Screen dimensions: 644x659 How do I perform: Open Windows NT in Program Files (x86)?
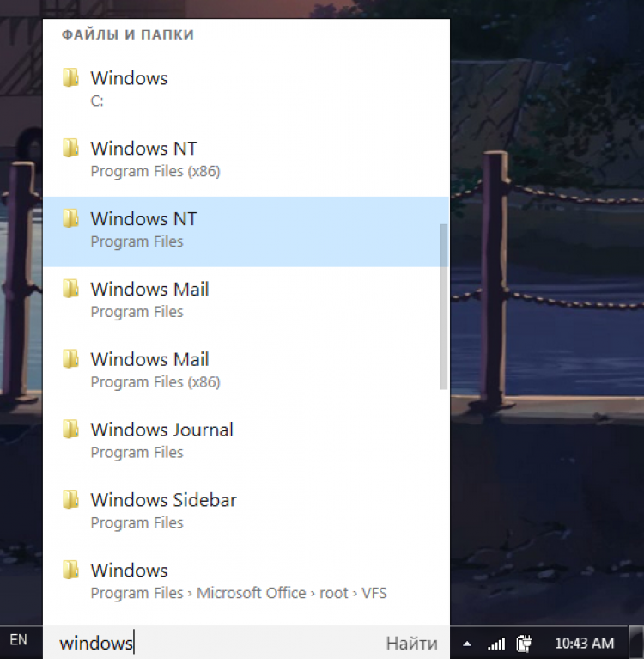(246, 161)
